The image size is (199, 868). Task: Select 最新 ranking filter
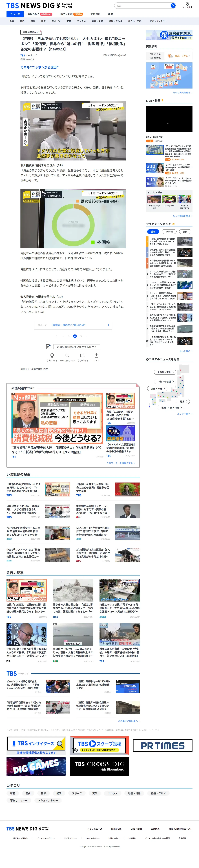tap(153, 232)
